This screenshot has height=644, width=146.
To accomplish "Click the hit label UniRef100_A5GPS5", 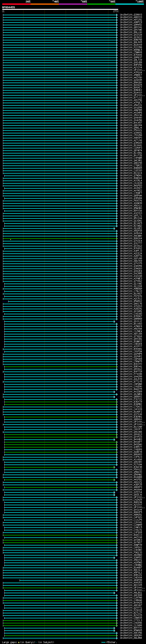I will pos(131,231).
